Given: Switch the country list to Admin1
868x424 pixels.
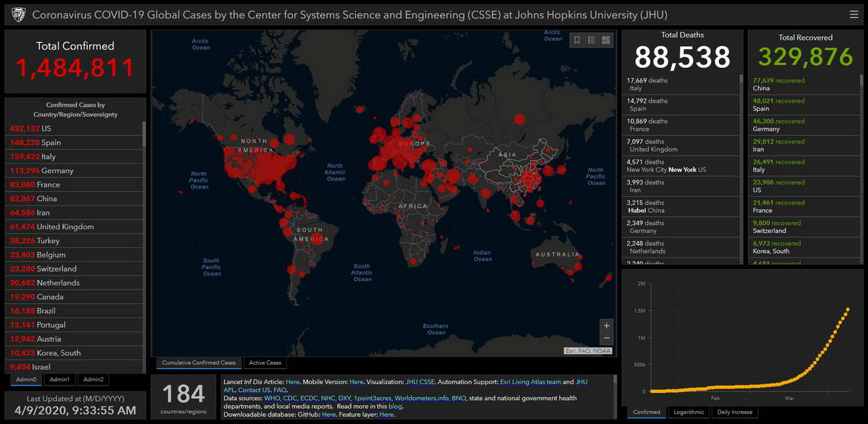Looking at the screenshot, I should (x=59, y=379).
